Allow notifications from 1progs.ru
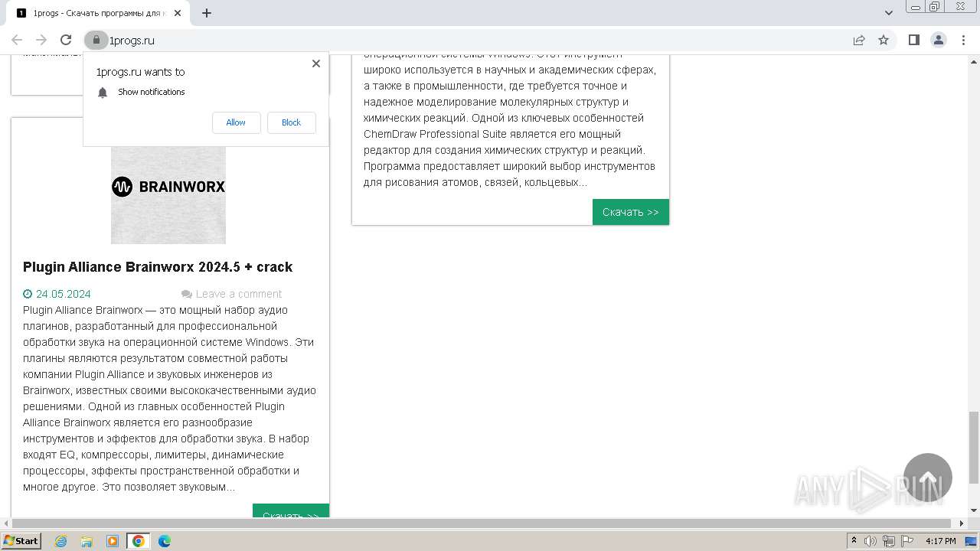This screenshot has width=980, height=551. 236,122
